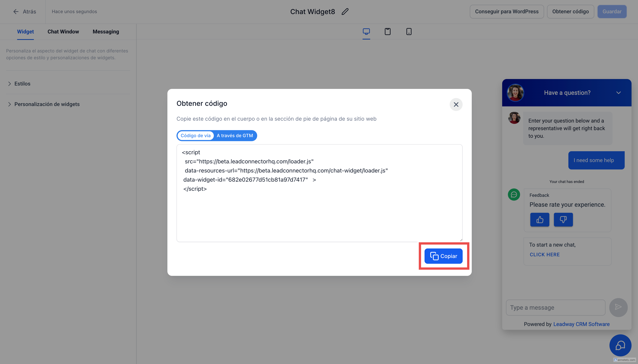Switch to mobile phone preview icon
Viewport: 638px width, 364px height.
click(409, 32)
